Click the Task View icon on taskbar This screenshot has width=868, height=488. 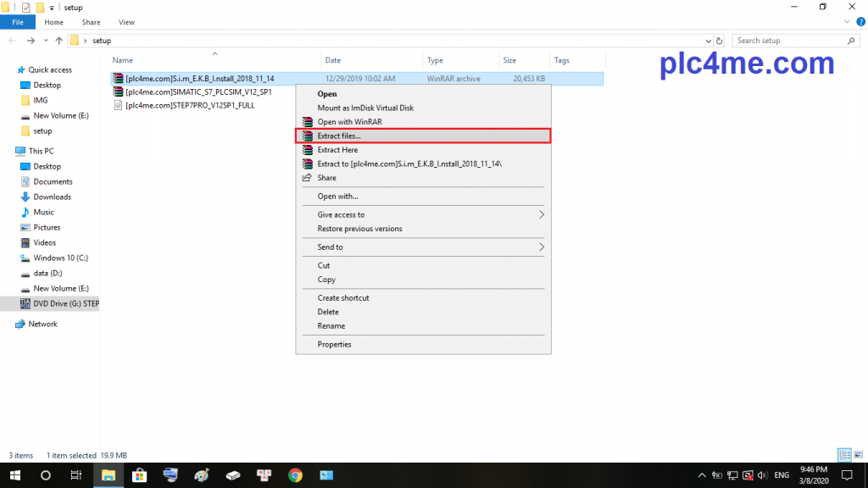[76, 475]
